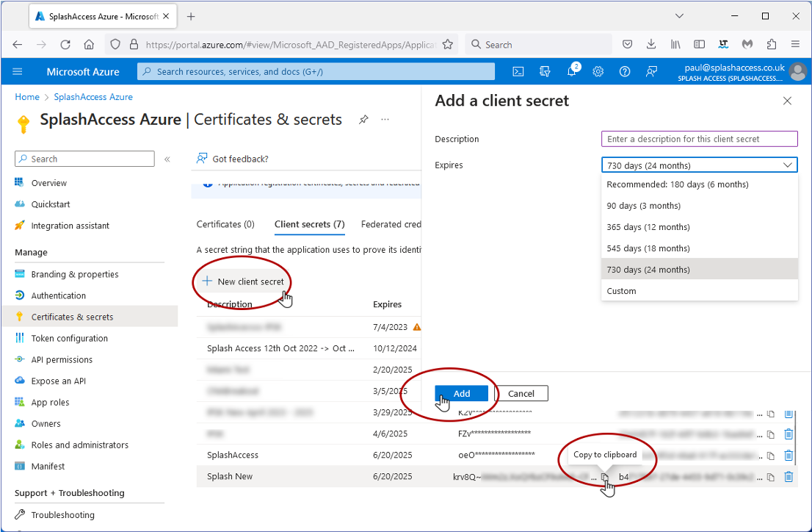Open the Directories and subscriptions filter icon

[545, 71]
